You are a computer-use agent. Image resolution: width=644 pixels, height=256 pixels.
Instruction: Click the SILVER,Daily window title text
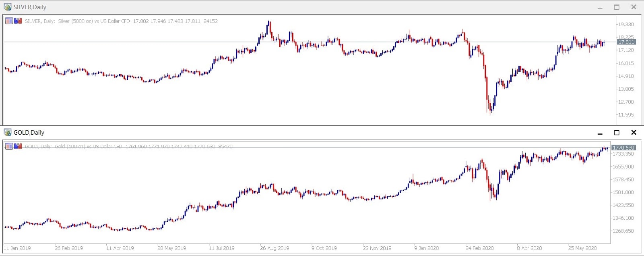point(30,7)
